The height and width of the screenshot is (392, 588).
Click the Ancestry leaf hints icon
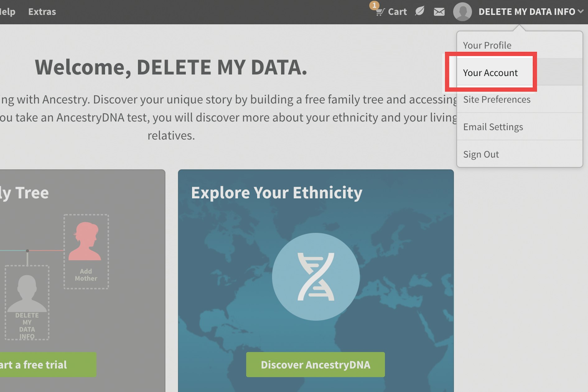(420, 11)
